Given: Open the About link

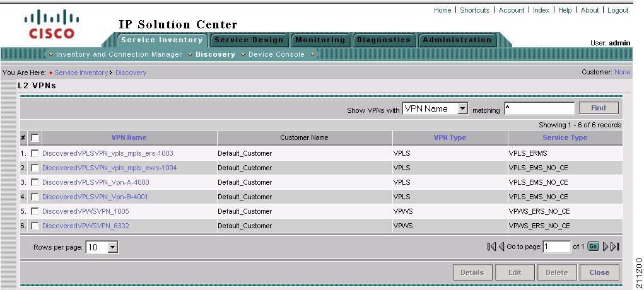Looking at the screenshot, I should [x=589, y=10].
